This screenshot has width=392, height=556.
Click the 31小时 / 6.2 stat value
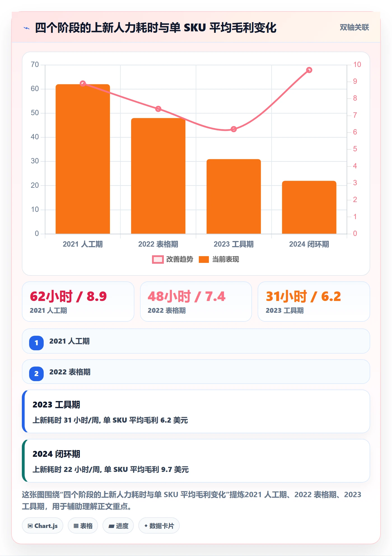click(x=304, y=296)
